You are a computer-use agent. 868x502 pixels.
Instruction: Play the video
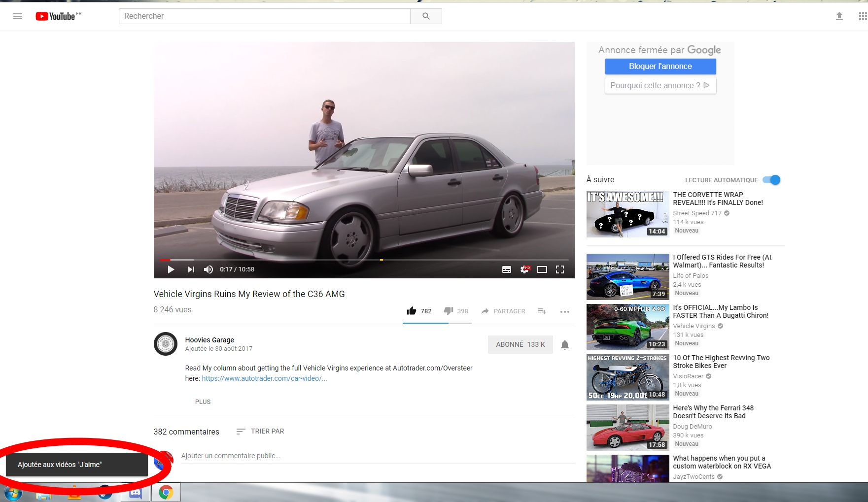pos(171,269)
